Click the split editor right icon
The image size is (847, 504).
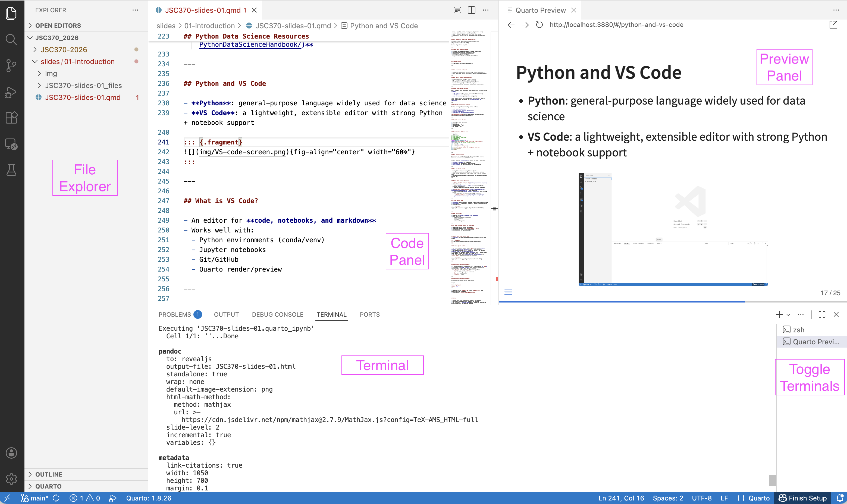[471, 10]
